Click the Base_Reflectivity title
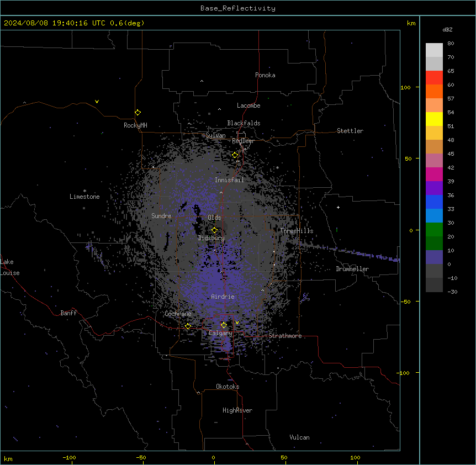 238,8
